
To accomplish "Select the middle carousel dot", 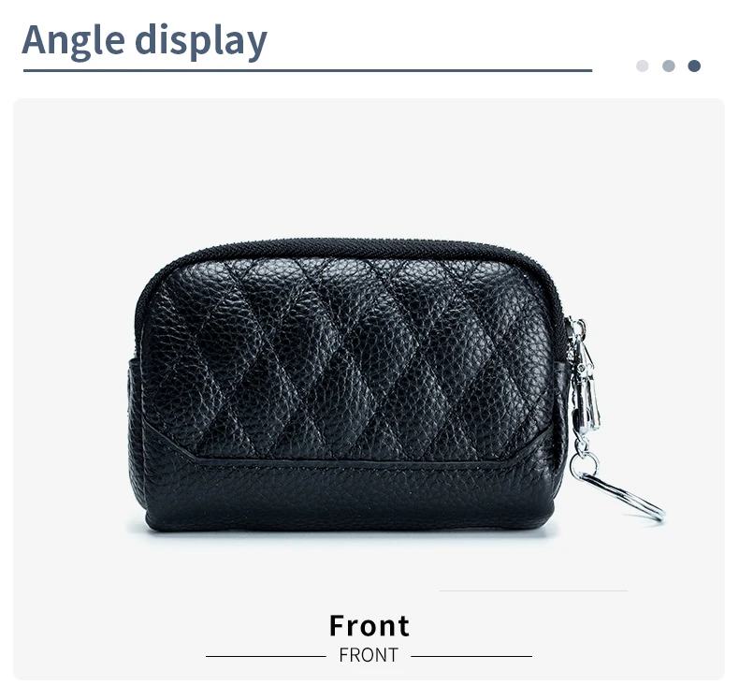I will (x=668, y=66).
